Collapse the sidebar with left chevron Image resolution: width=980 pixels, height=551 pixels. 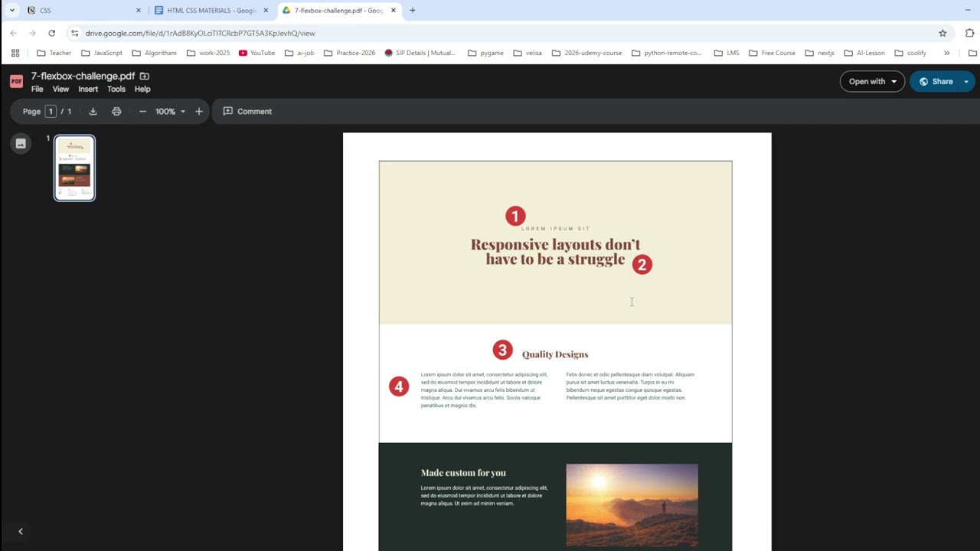21,531
